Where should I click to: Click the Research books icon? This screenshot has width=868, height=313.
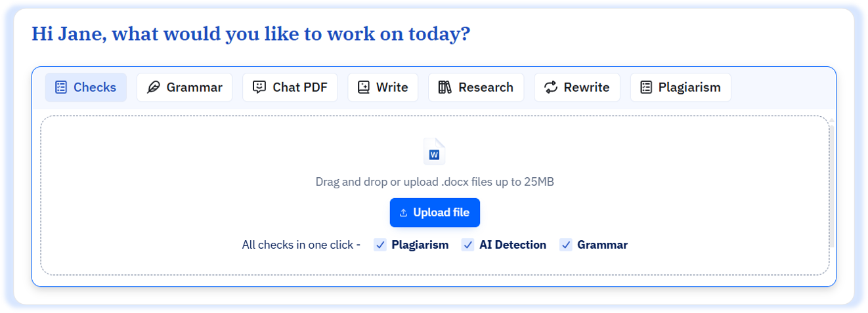click(x=445, y=87)
